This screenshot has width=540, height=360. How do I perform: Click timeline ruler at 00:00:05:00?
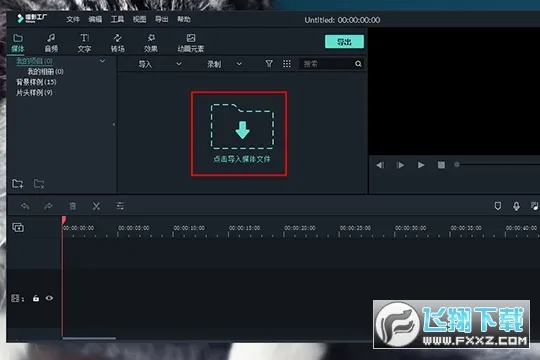(134, 228)
